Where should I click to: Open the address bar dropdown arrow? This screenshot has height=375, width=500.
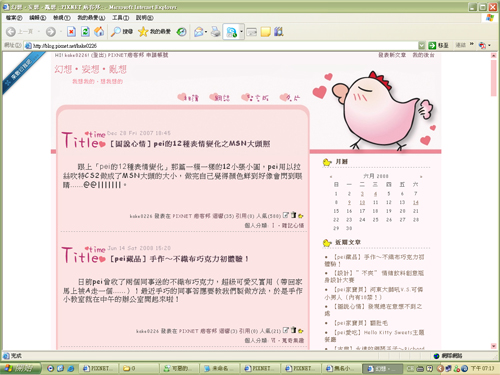click(x=422, y=45)
